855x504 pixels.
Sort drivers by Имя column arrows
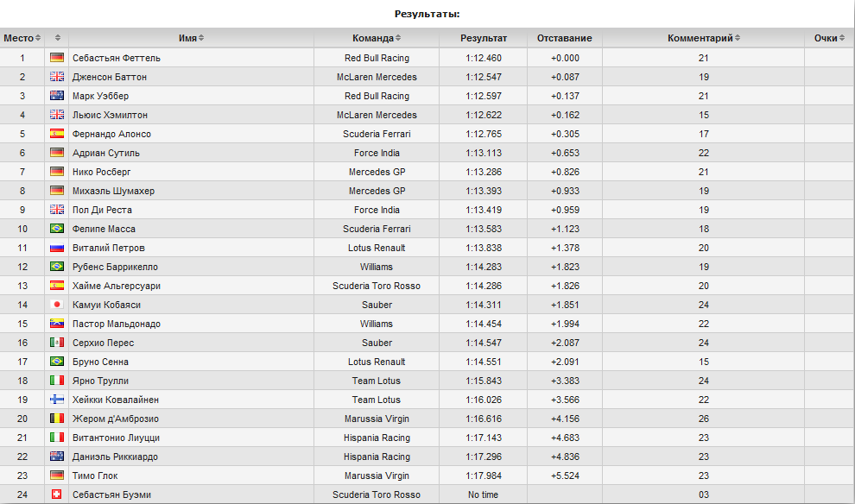point(201,38)
